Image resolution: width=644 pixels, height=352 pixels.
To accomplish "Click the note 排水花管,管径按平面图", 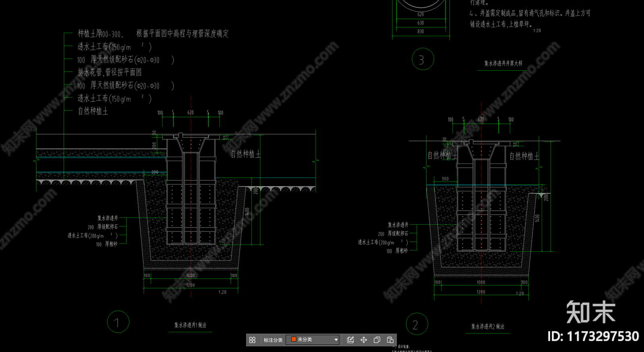I will [x=109, y=72].
